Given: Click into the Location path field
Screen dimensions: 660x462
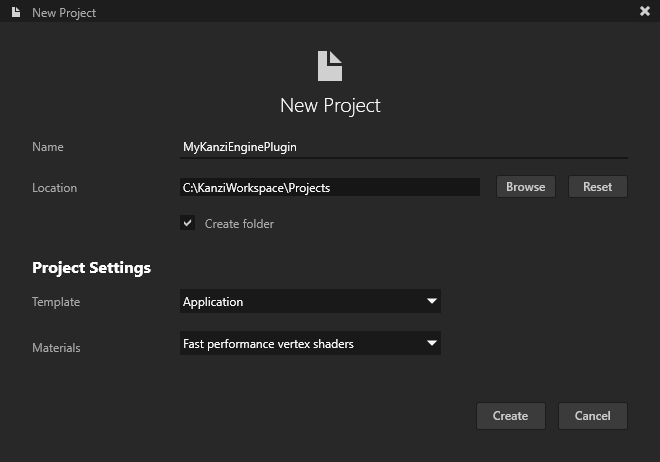Looking at the screenshot, I should tap(330, 187).
